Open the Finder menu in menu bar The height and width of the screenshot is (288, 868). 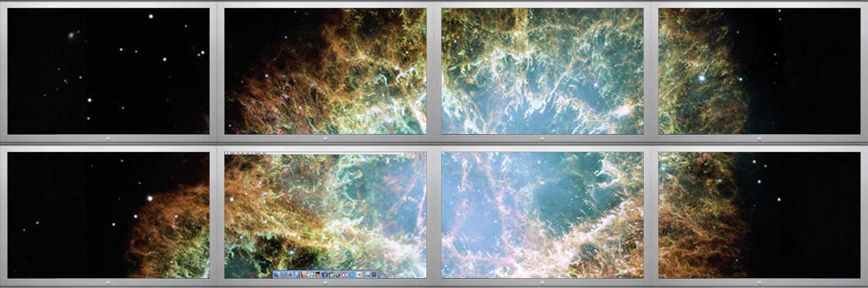(x=232, y=153)
